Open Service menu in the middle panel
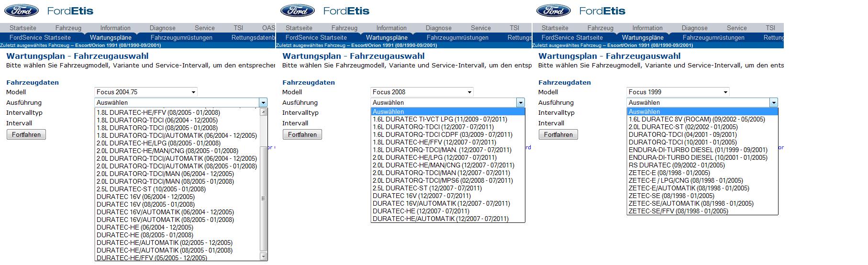Screen dimensions: 868x265 pos(481,28)
